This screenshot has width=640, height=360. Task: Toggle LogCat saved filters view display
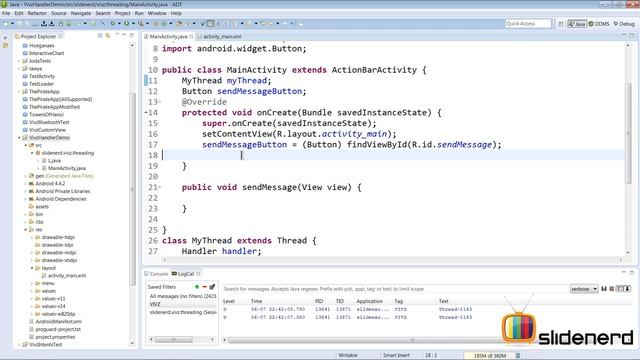pos(620,289)
